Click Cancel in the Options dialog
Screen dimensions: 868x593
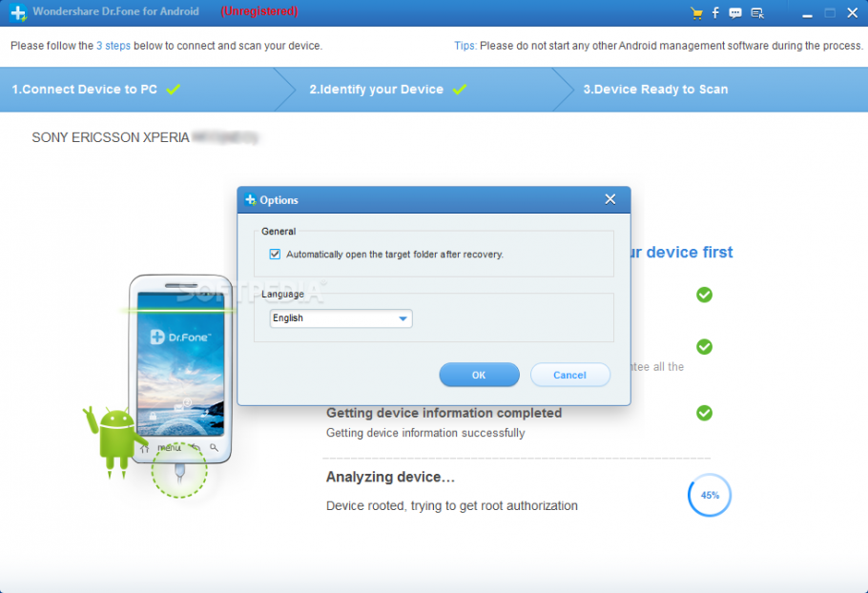coord(570,375)
